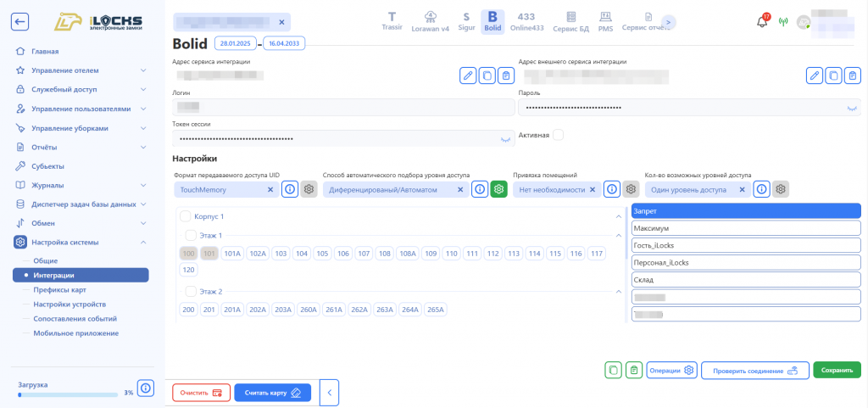
Task: Reveal session token with eye icon
Action: coord(505,139)
